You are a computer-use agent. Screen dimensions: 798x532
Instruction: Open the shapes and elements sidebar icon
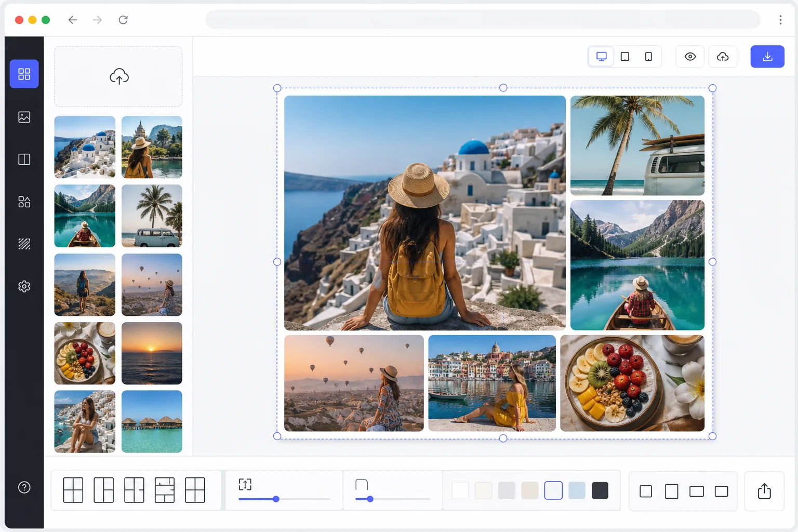24,202
